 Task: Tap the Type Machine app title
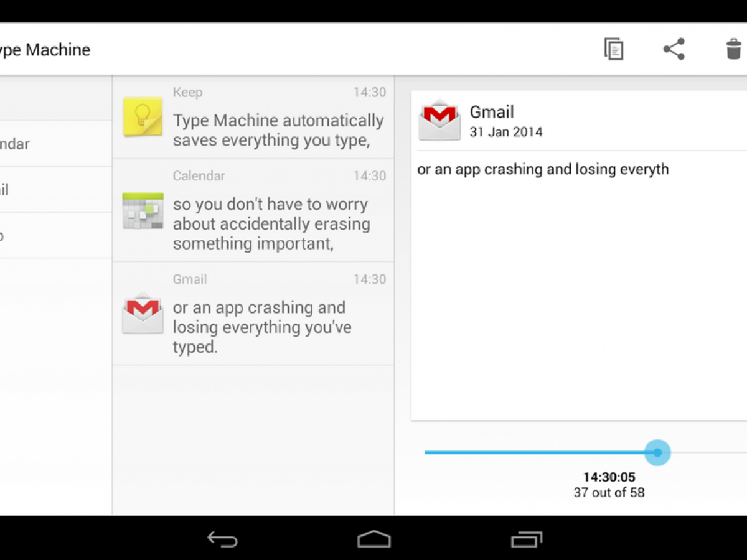coord(44,50)
